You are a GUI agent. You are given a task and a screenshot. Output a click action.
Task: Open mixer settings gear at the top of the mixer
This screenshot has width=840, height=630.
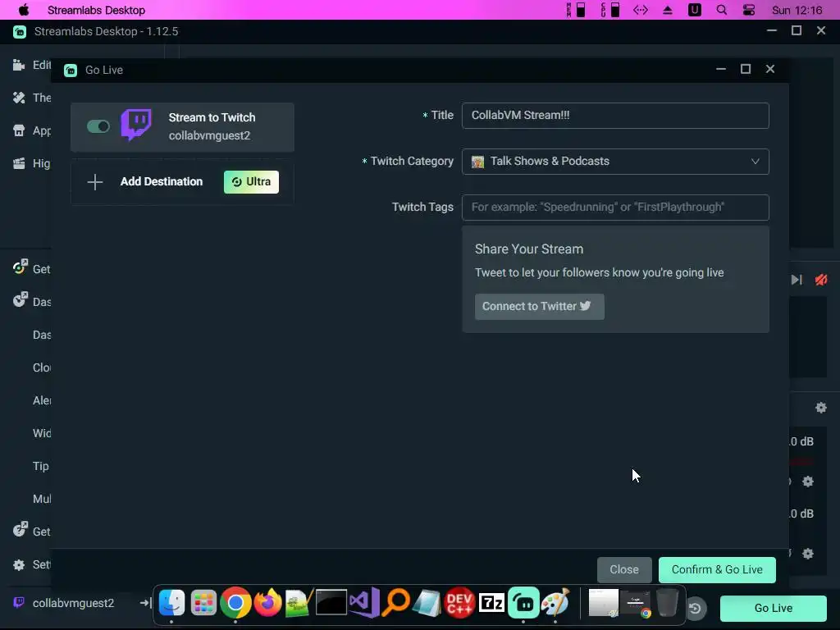pyautogui.click(x=820, y=408)
